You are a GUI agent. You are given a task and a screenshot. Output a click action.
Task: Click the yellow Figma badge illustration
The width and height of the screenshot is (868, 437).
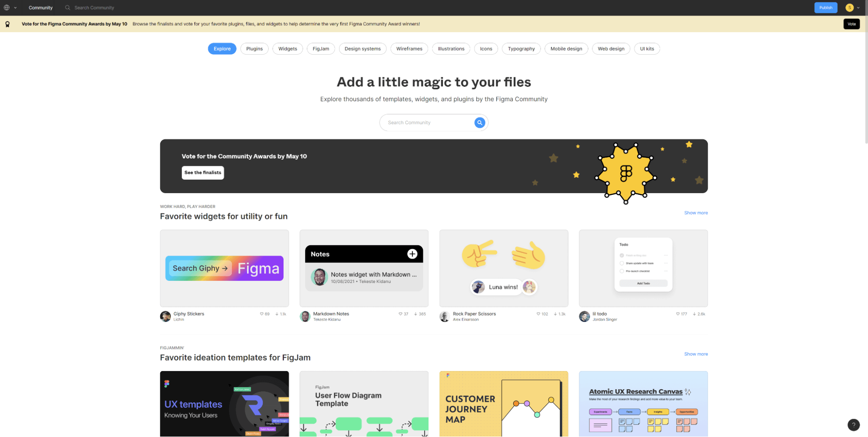point(626,173)
